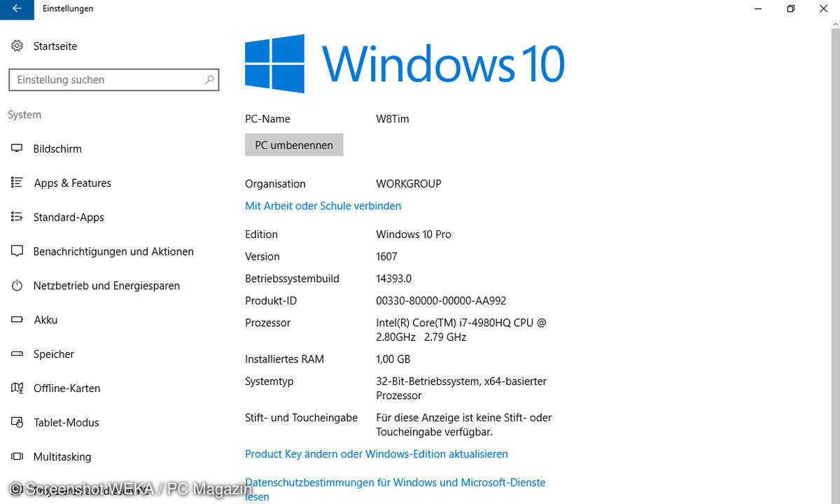Restore down the Einstellungen window
Viewport: 840px width, 504px height.
click(790, 8)
